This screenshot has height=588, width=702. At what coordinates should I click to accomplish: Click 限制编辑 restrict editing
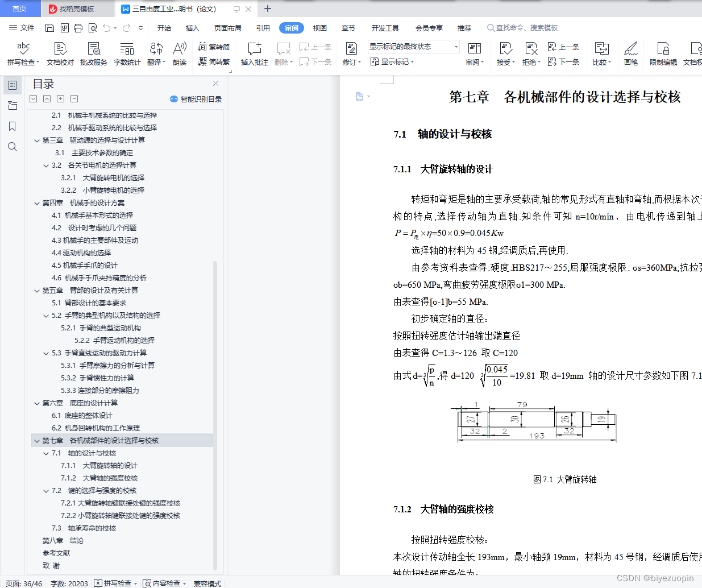(x=663, y=53)
